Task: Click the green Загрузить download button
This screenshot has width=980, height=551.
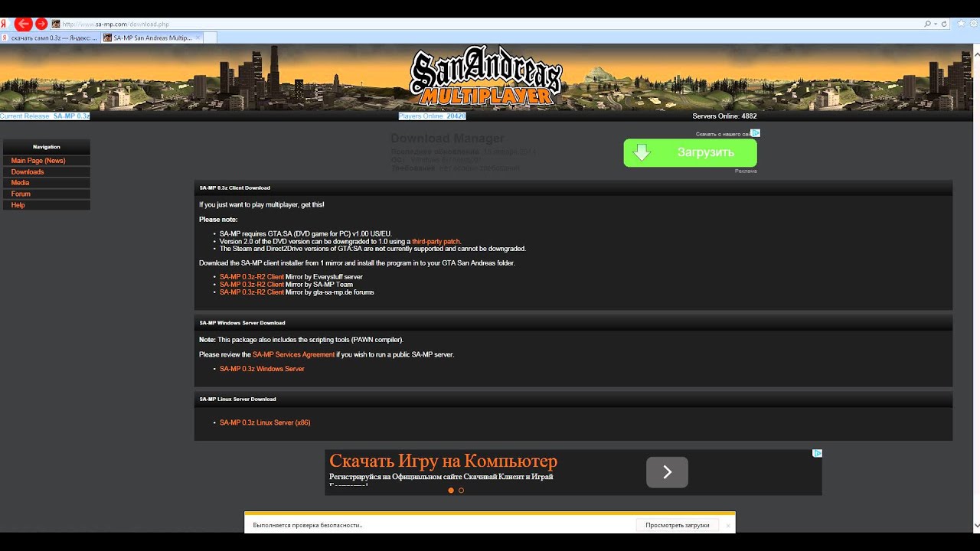Action: 690,152
